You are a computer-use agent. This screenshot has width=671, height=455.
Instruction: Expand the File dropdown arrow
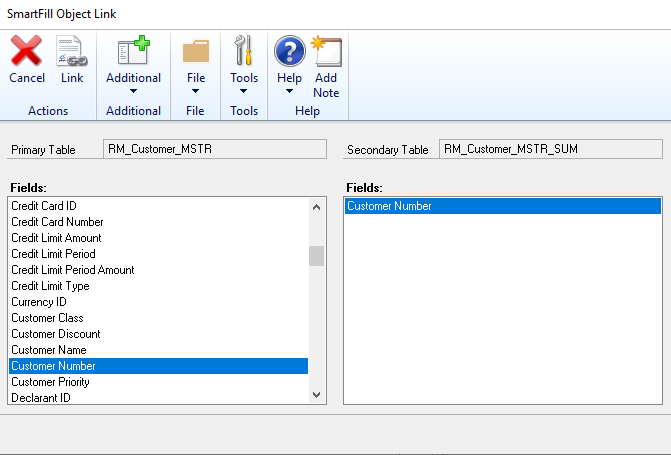tap(196, 91)
